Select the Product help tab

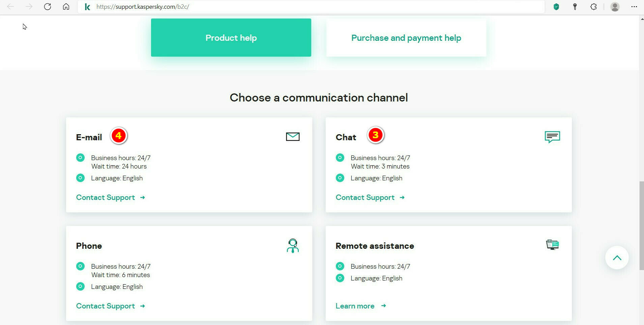(231, 38)
